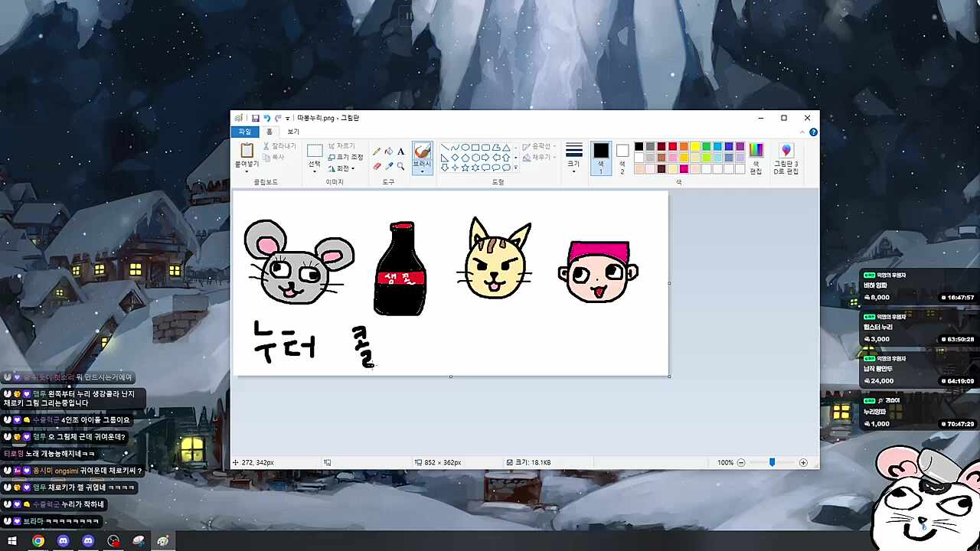Collapse the ribbon with chevron arrow
The image size is (980, 551).
802,132
